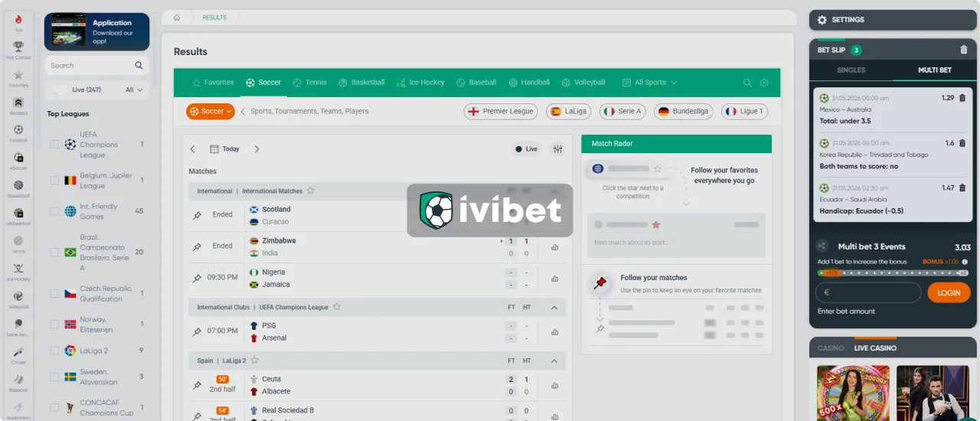Open Favorites star in left sidebar
The width and height of the screenshot is (980, 421).
tap(18, 78)
